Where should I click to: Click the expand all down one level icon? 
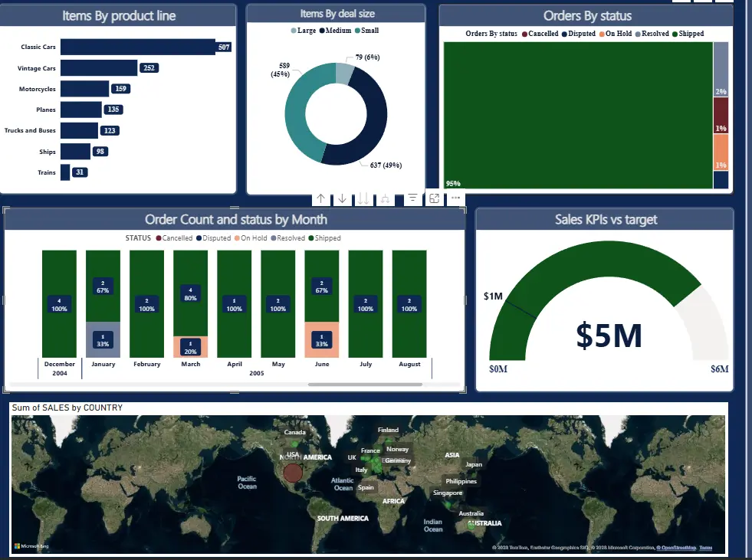tap(386, 198)
